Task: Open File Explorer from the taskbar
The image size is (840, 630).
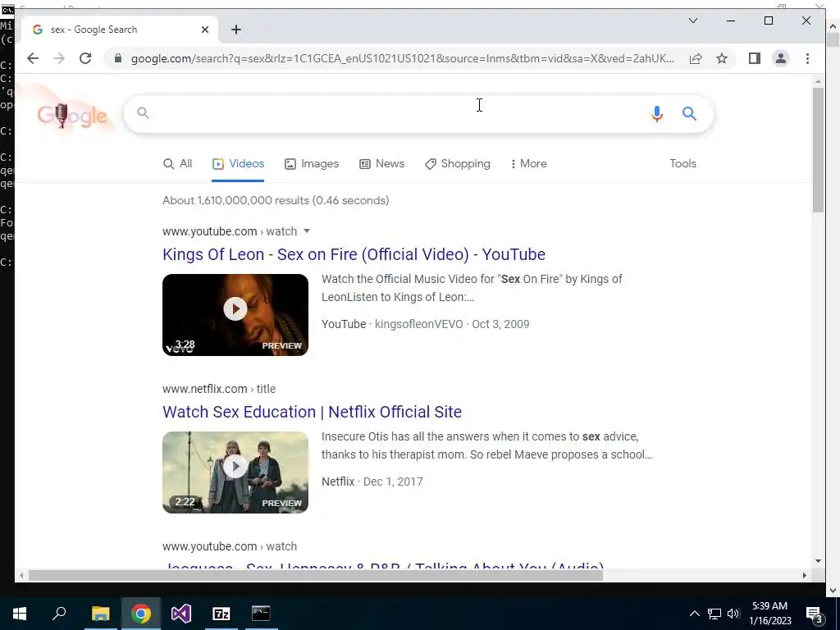Action: 100,614
